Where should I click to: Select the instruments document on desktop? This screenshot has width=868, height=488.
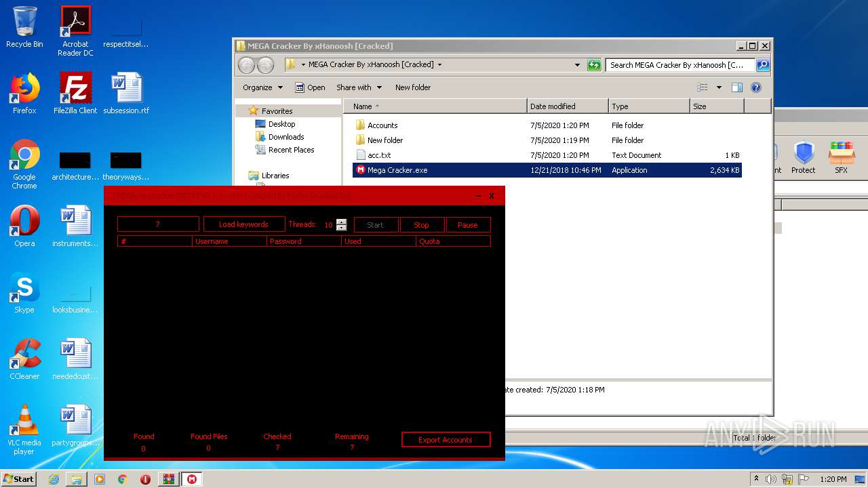(x=75, y=226)
